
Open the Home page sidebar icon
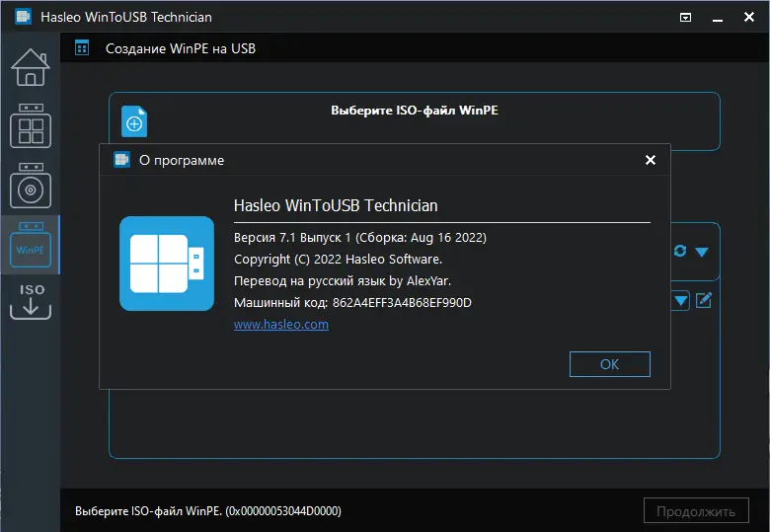[x=30, y=66]
